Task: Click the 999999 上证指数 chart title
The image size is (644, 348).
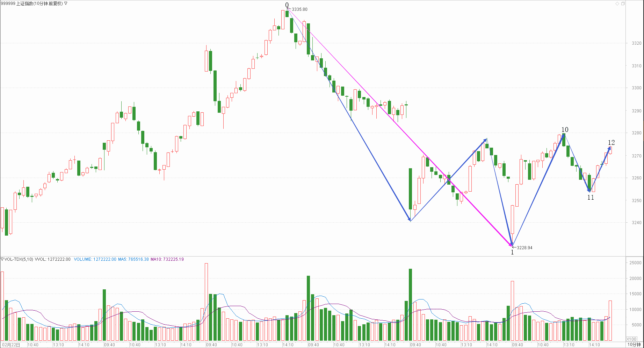Action: [31, 3]
